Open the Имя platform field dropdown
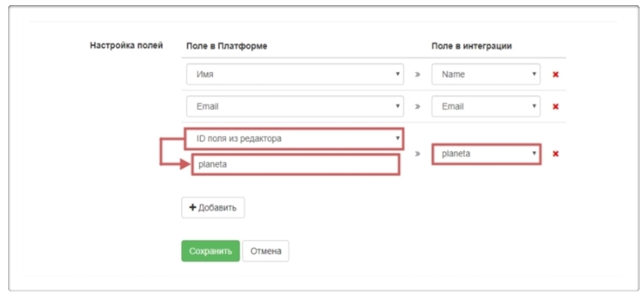Viewport: 644px width, 298px height. (x=294, y=74)
